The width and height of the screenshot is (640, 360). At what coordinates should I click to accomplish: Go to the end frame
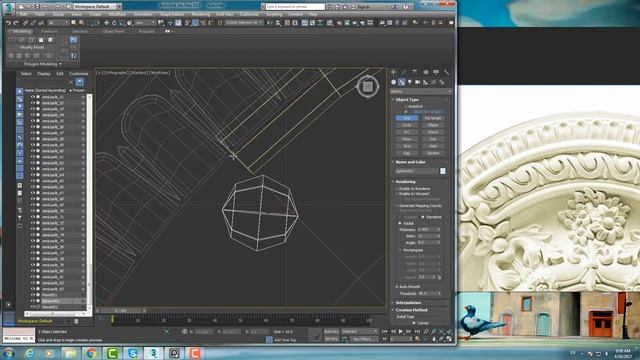point(417,331)
